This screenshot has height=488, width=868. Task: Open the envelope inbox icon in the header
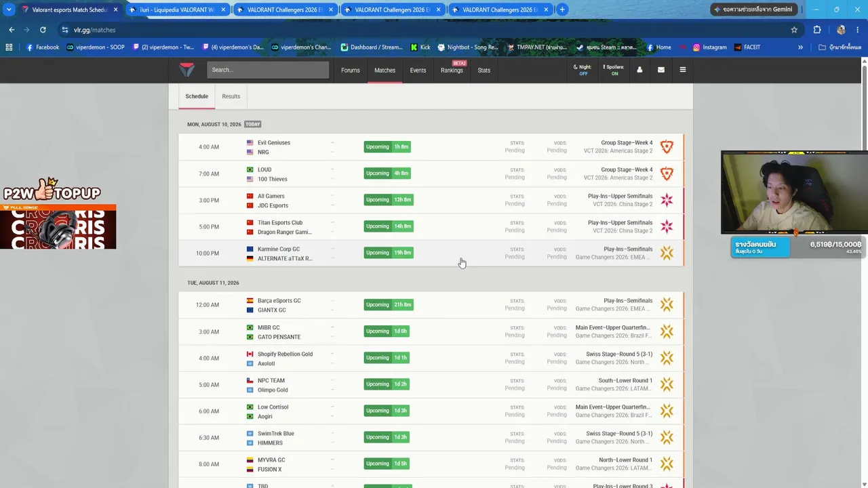(661, 70)
